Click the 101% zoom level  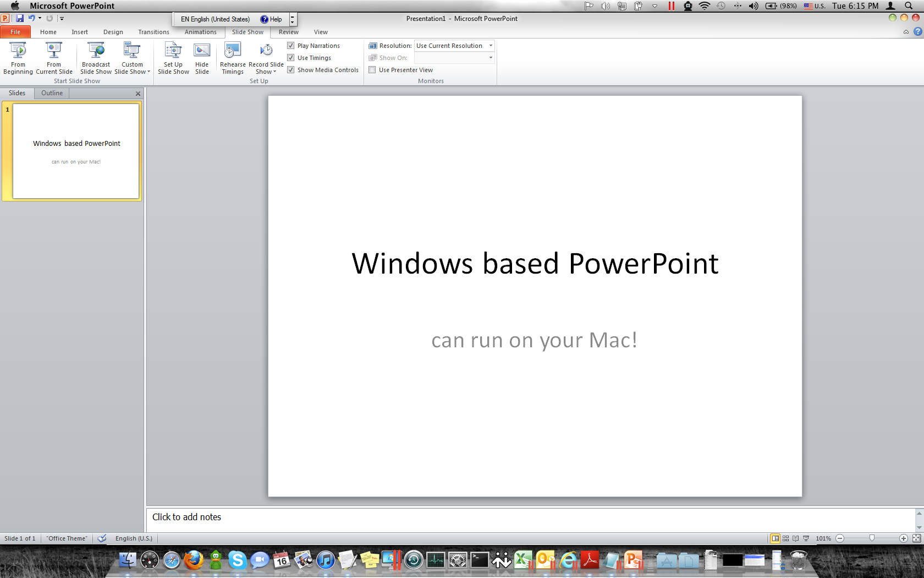click(x=823, y=538)
